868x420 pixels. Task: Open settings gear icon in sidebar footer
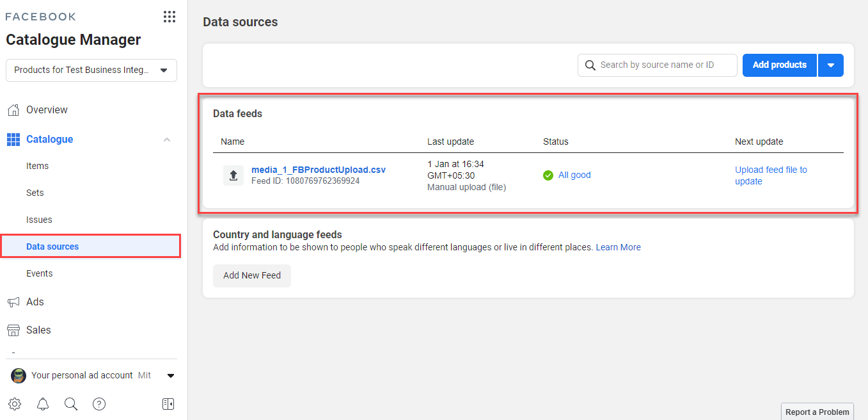15,404
